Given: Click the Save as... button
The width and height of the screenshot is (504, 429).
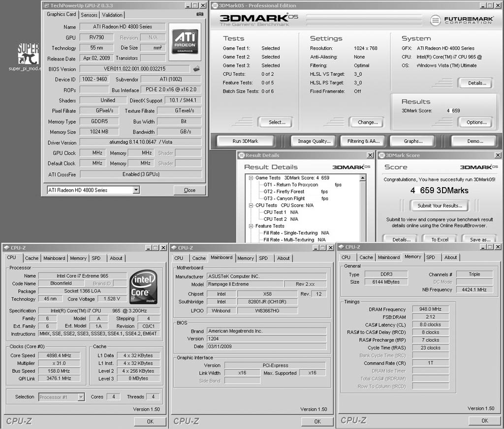Looking at the screenshot, I should [x=480, y=239].
